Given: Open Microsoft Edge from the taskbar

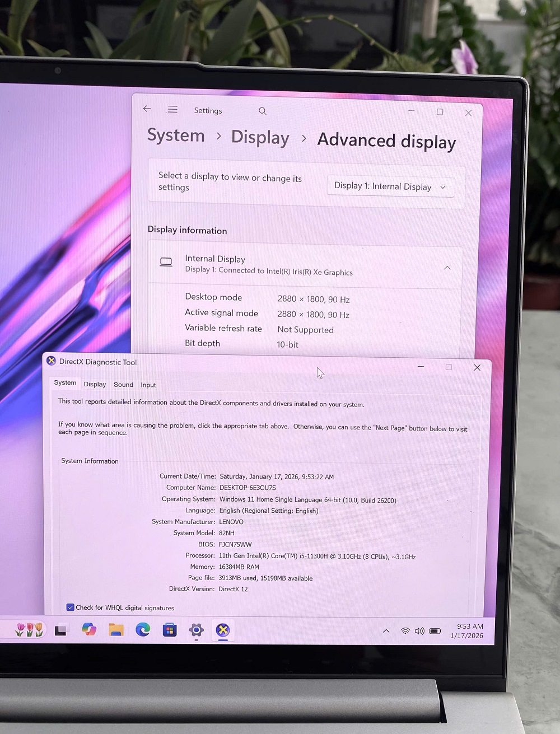Looking at the screenshot, I should [143, 630].
